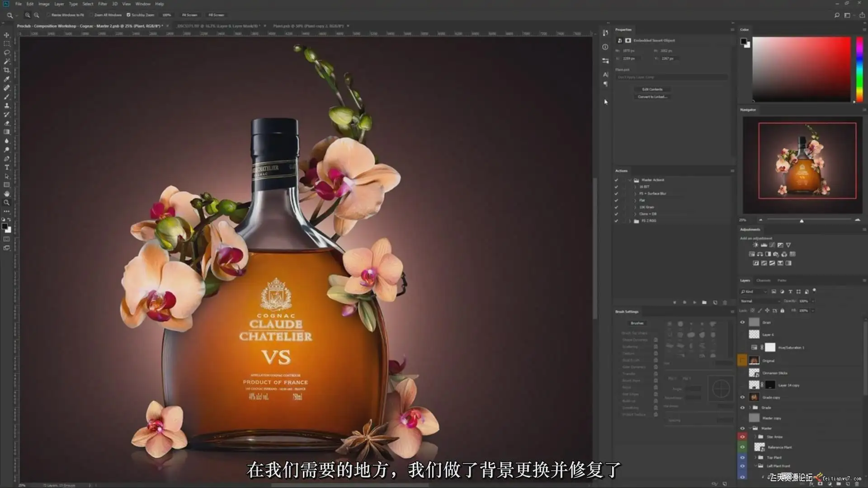Hide the Grade copy layer

point(742,397)
